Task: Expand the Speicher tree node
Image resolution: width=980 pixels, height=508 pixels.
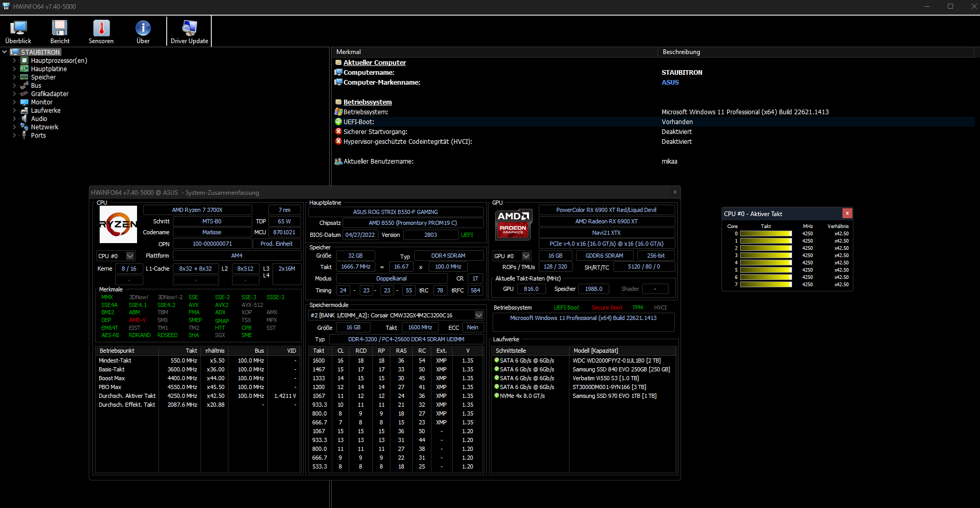Action: tap(15, 77)
